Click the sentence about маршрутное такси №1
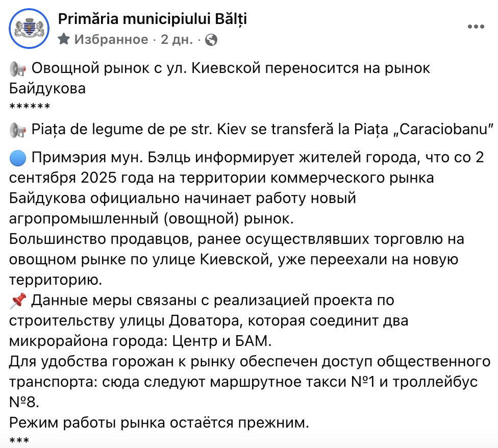Viewport: 498px width, 448px height. click(250, 382)
